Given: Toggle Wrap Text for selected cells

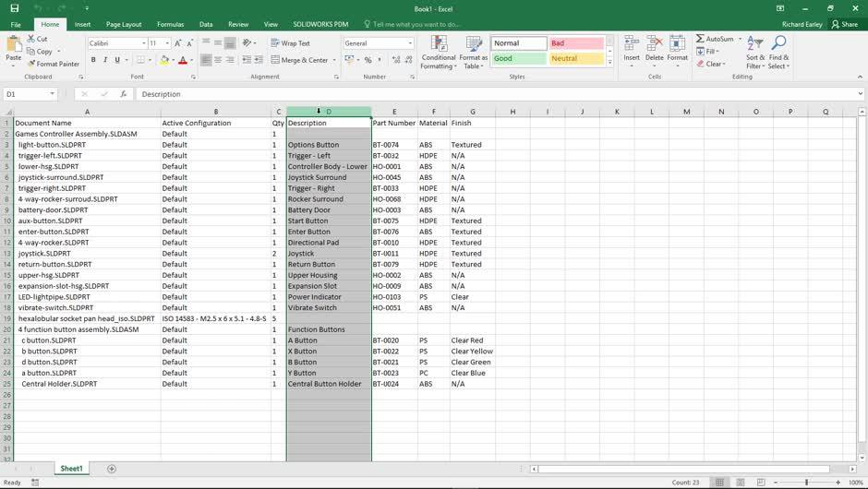Looking at the screenshot, I should [290, 43].
